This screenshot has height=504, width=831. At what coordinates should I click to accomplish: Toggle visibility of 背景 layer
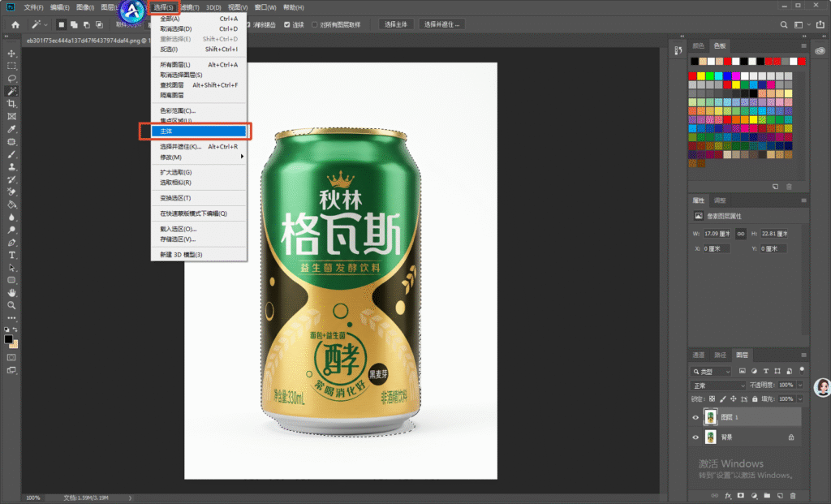[x=695, y=437]
